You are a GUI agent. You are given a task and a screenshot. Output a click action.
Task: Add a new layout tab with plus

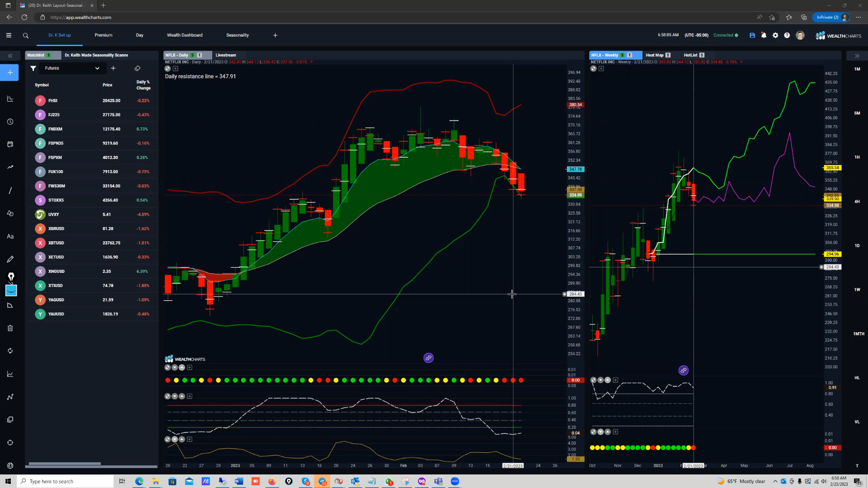275,35
